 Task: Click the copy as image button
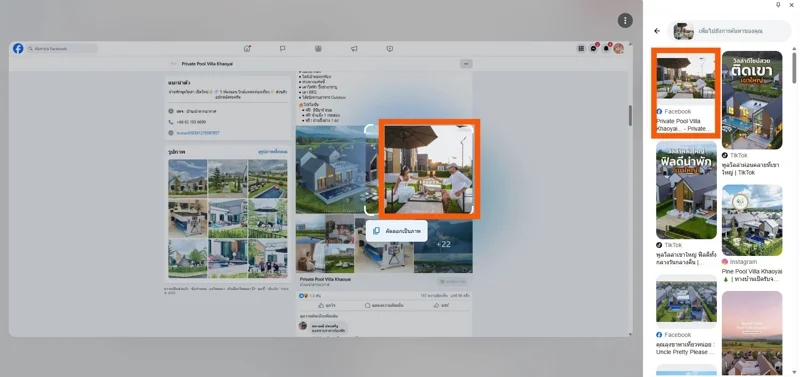(396, 231)
